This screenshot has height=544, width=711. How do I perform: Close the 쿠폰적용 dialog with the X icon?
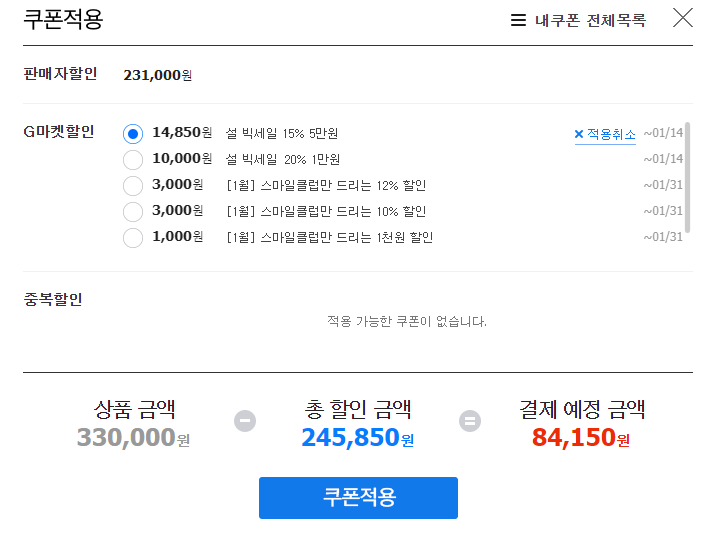682,18
